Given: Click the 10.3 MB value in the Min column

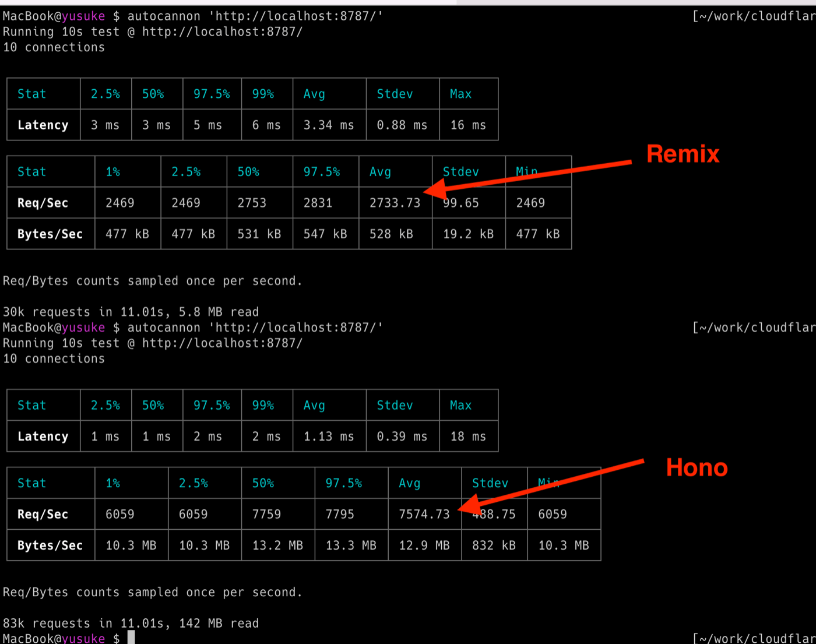Looking at the screenshot, I should 564,545.
